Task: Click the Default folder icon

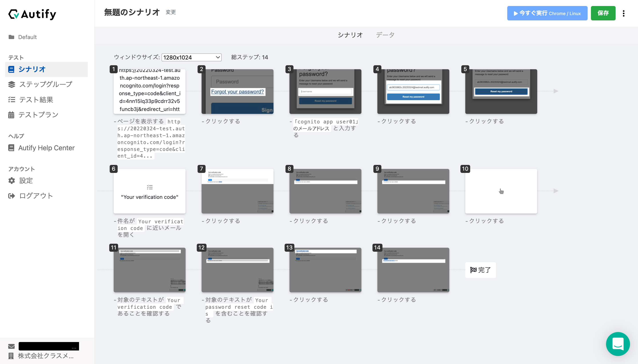Action: [11, 37]
